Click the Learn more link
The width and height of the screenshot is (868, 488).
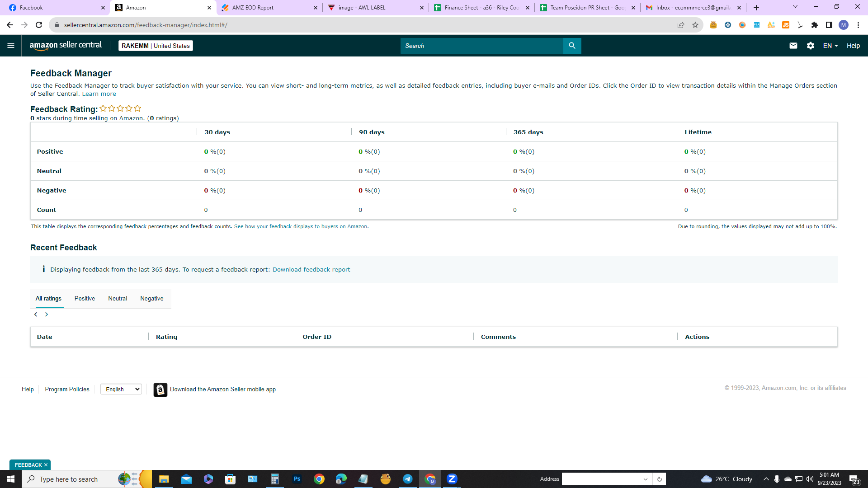[99, 94]
